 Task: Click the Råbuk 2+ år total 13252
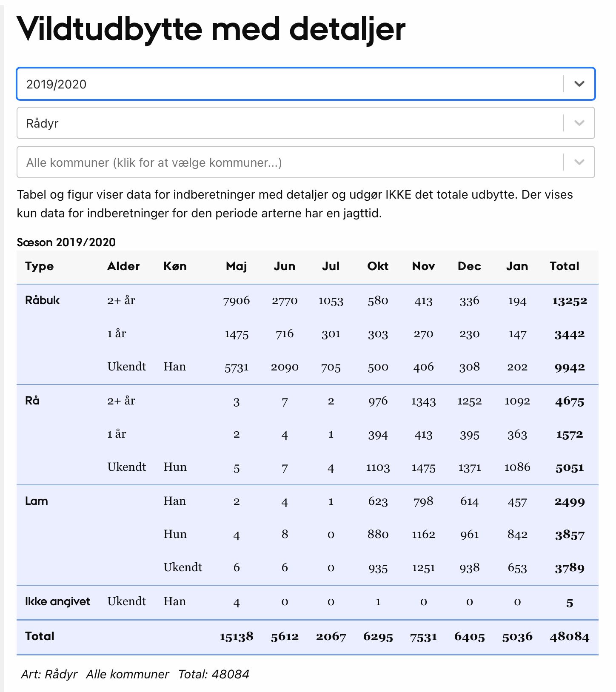(x=569, y=301)
